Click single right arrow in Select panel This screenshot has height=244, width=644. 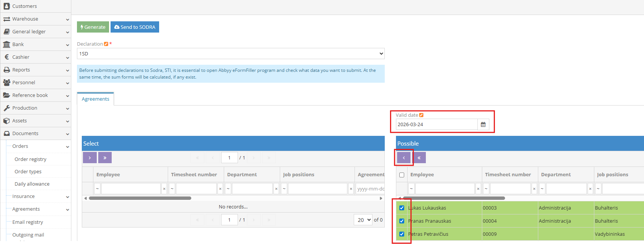(x=90, y=158)
